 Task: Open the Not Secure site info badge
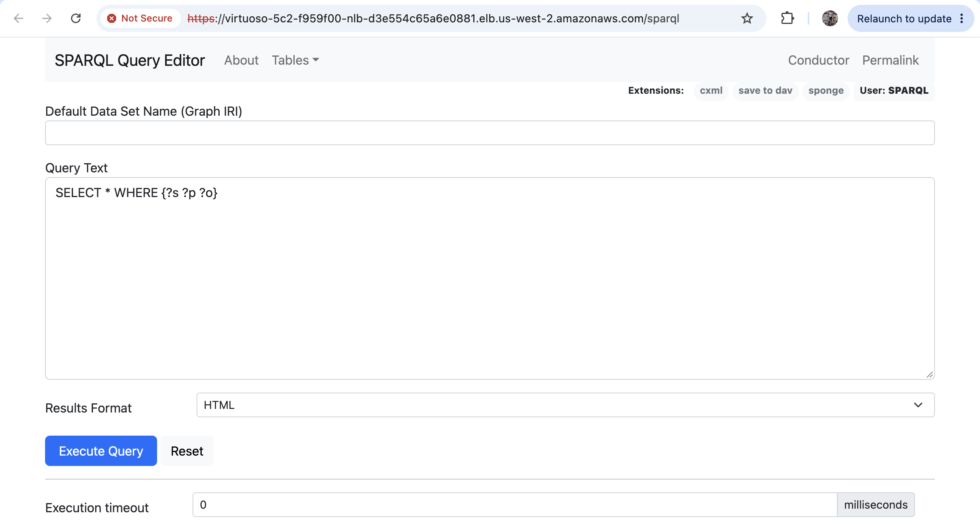tap(140, 18)
